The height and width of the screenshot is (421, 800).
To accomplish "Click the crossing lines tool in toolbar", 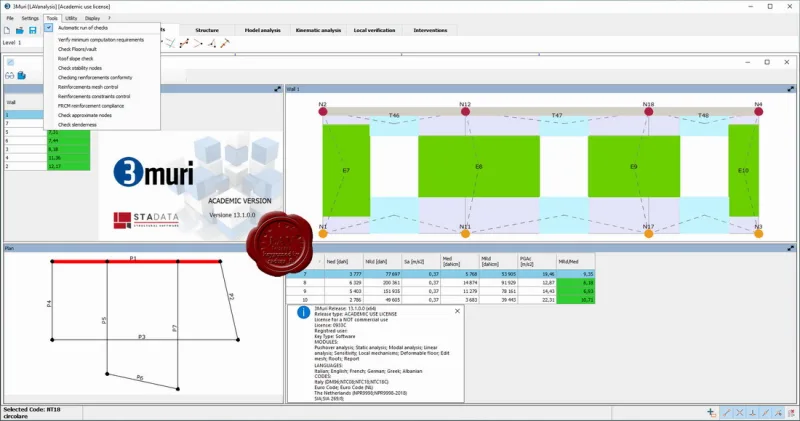I will pyautogui.click(x=170, y=43).
